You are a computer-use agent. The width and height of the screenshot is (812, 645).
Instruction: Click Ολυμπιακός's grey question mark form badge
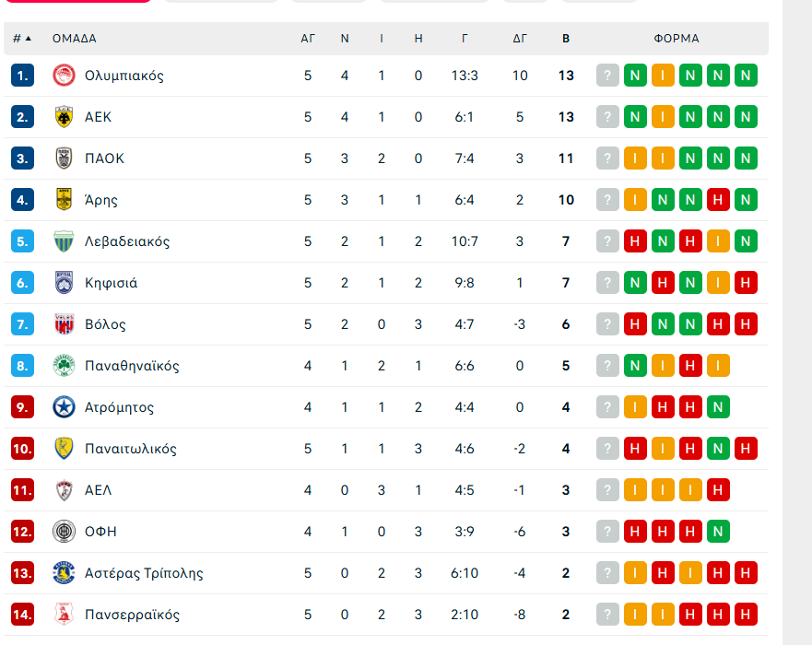click(x=607, y=76)
